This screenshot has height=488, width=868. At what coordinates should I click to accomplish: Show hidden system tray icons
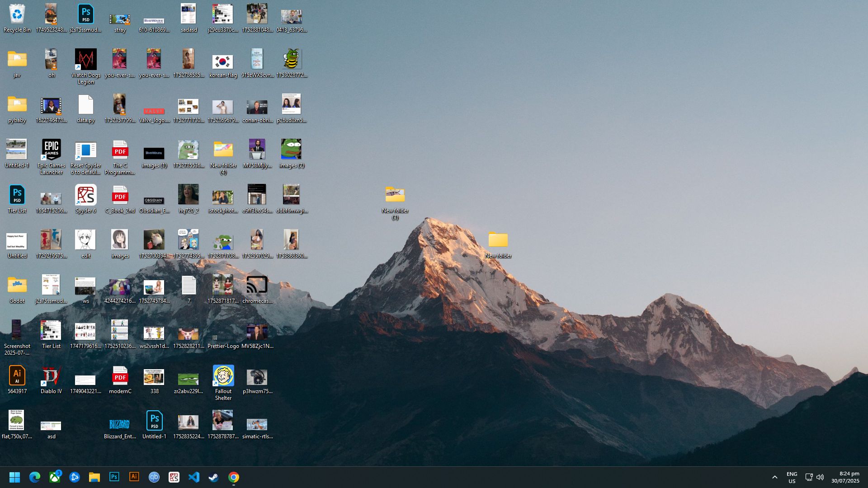[775, 477]
